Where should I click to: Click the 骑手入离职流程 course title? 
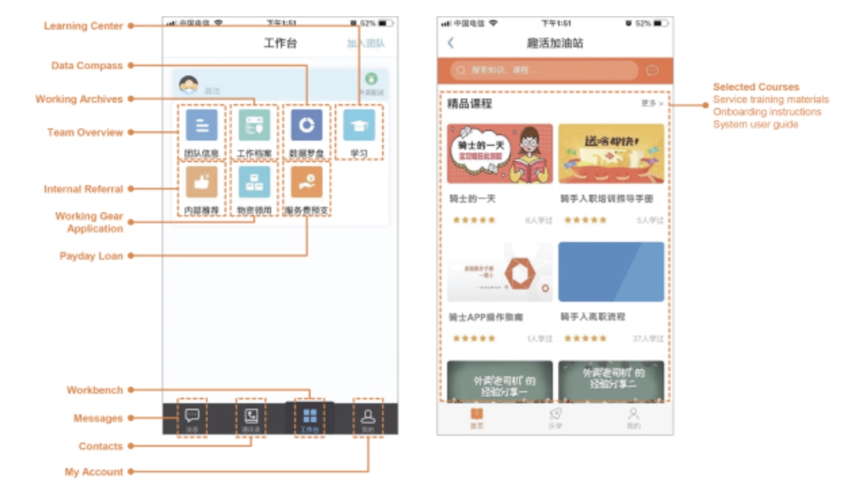(x=593, y=317)
